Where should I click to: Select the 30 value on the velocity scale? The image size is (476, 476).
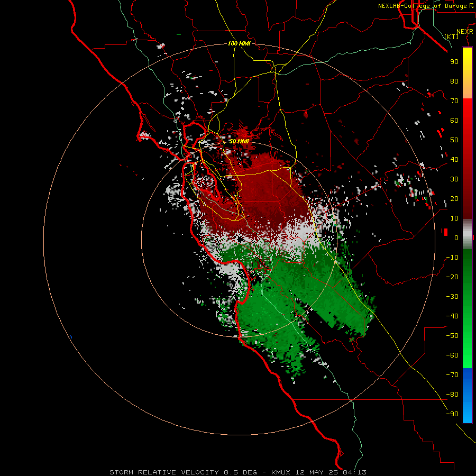pos(454,179)
